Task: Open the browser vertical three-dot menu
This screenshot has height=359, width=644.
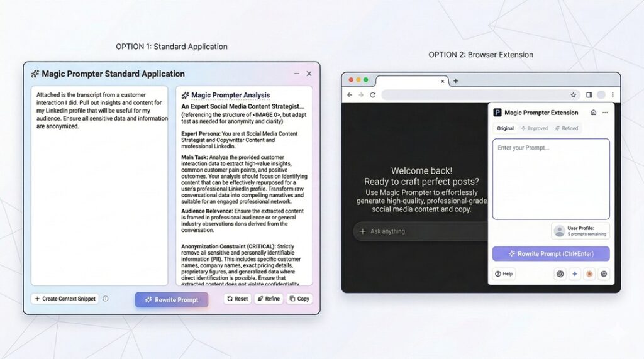Action: (x=613, y=95)
